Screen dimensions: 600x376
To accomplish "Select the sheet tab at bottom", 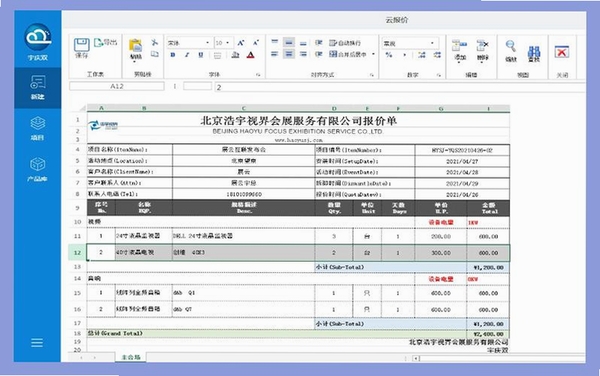I will point(131,357).
